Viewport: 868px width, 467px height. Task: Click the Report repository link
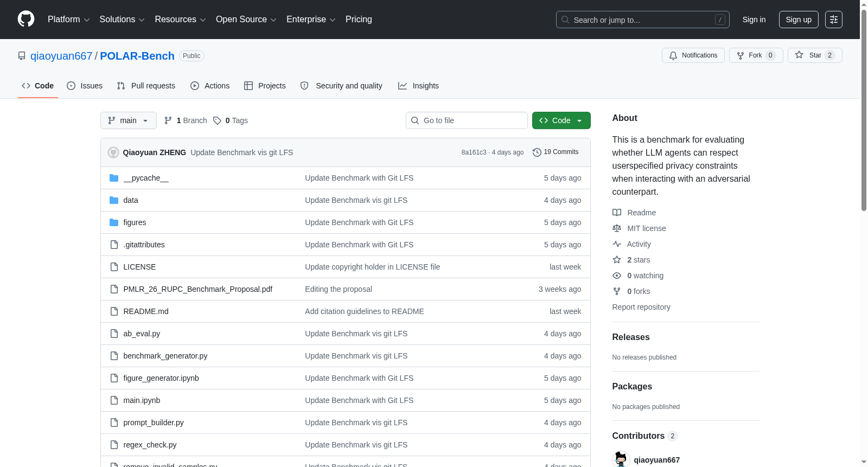pyautogui.click(x=641, y=307)
